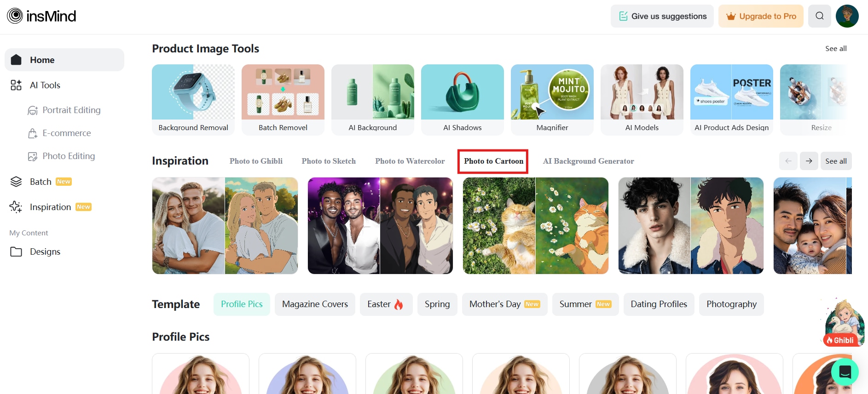
Task: Select Photography template category
Action: (731, 304)
